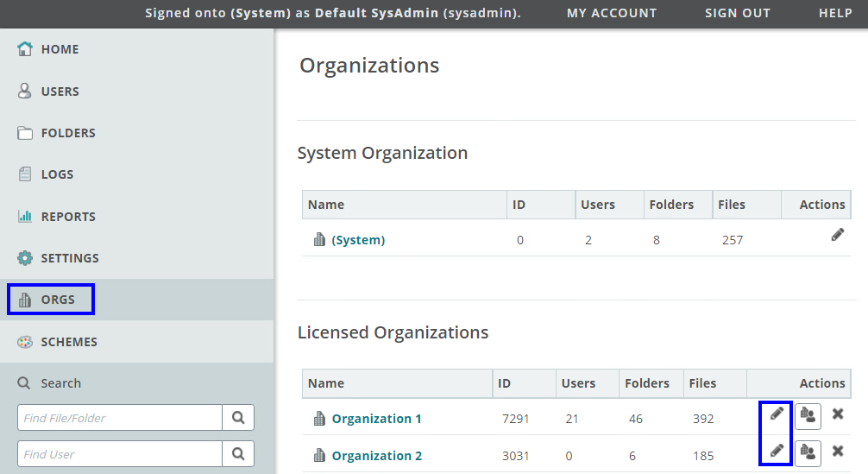Click building icon next to Organization 2
This screenshot has height=474, width=868.
tap(319, 455)
